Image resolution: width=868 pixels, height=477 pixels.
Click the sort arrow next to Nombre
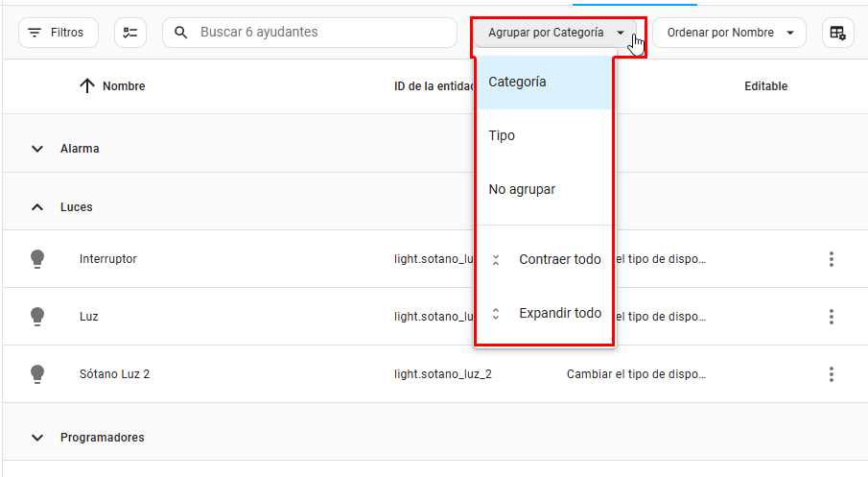pyautogui.click(x=86, y=86)
